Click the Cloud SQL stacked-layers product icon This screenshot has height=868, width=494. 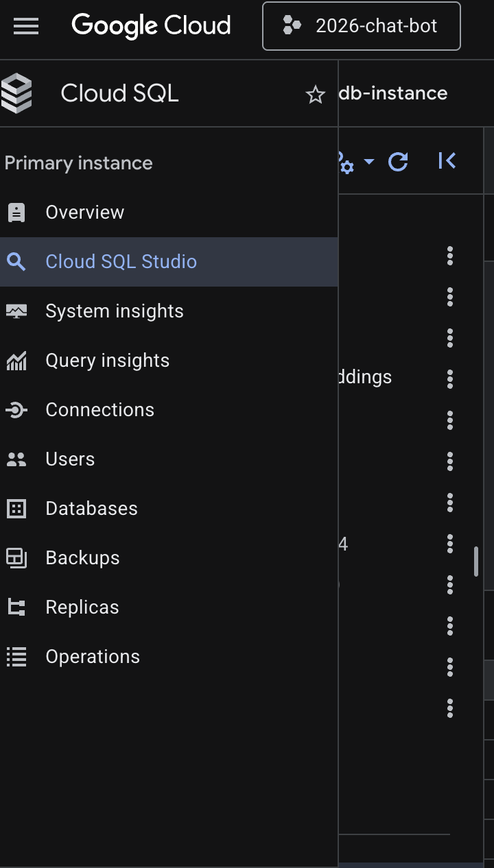click(16, 93)
